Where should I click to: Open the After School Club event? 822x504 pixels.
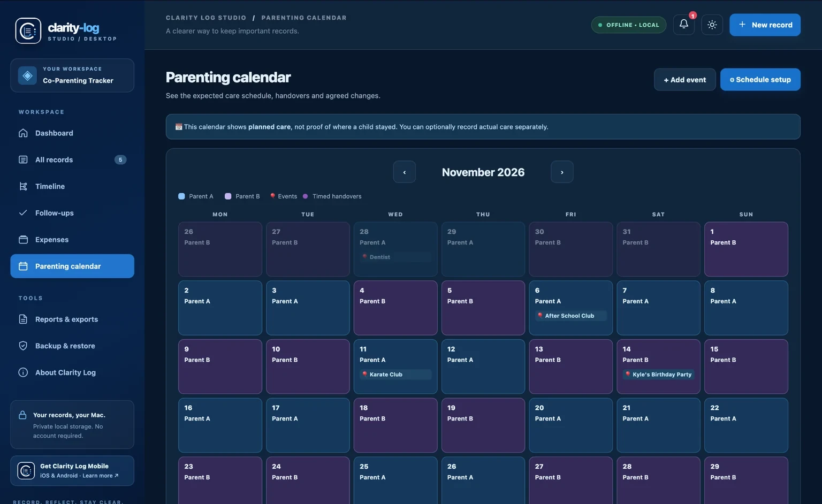pos(570,316)
